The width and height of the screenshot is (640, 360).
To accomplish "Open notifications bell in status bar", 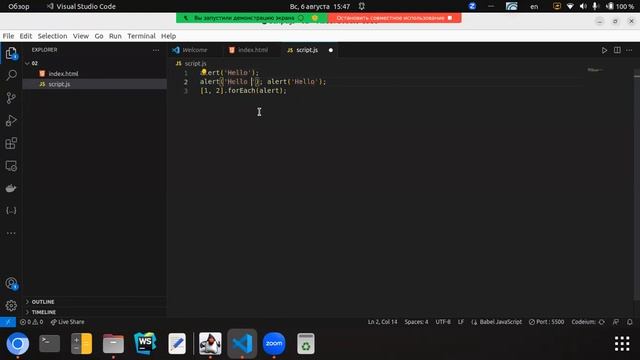I will 630,322.
